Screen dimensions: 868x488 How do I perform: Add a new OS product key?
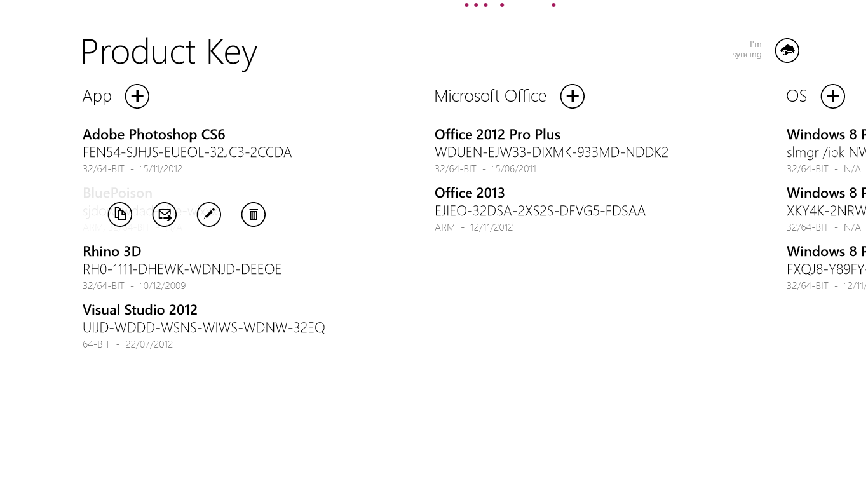pyautogui.click(x=832, y=97)
